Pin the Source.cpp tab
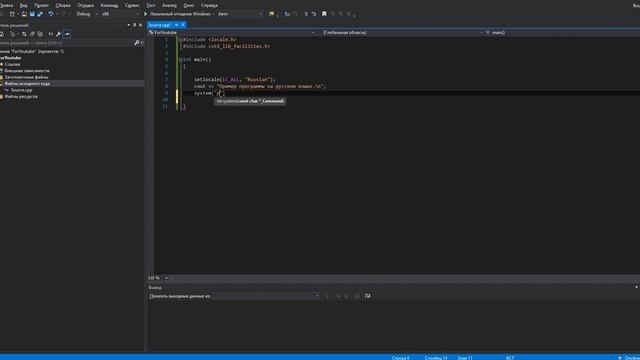 click(176, 25)
